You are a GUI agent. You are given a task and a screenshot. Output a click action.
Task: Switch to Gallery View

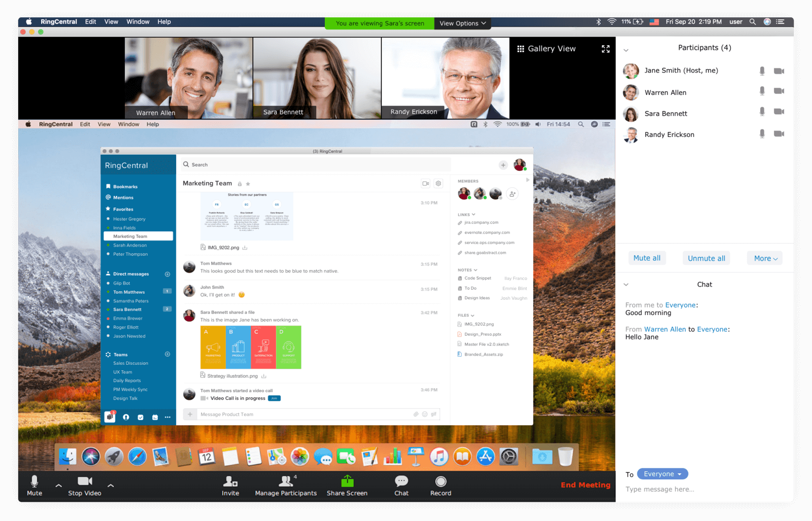point(546,49)
